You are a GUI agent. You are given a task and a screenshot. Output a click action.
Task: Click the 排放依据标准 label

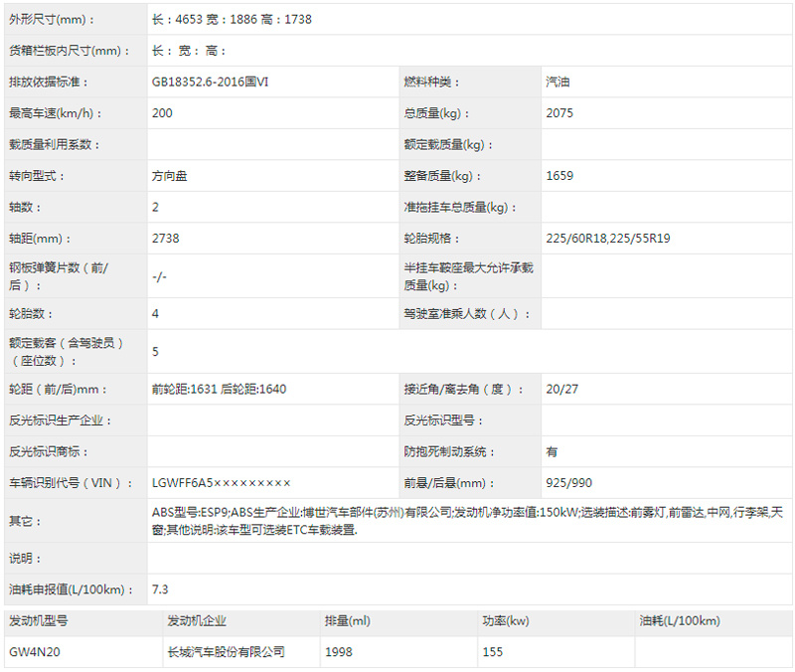(x=48, y=82)
